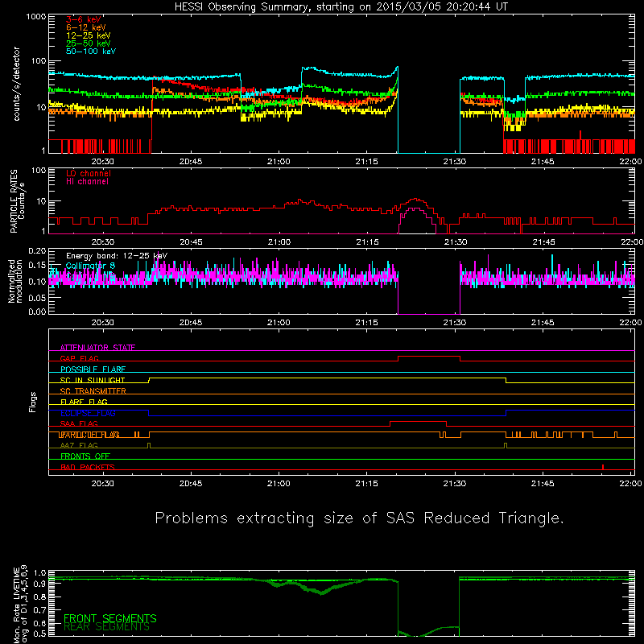The image size is (644, 644).
Task: Click the orange 'PARTICLE FLAG' label
Action: pos(90,435)
